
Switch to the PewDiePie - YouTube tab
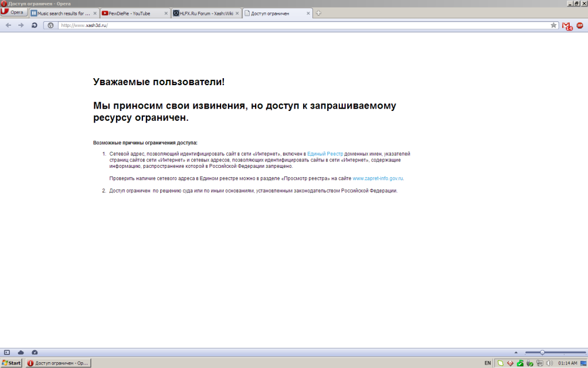[131, 13]
